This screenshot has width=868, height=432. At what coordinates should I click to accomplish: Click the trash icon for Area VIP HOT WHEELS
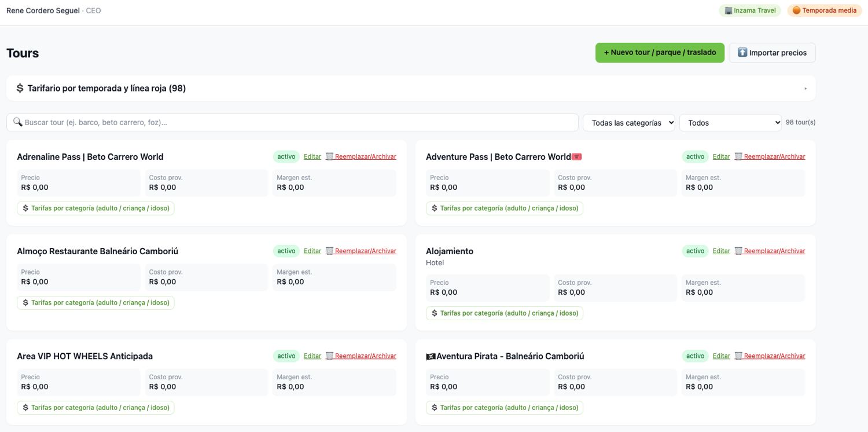329,356
